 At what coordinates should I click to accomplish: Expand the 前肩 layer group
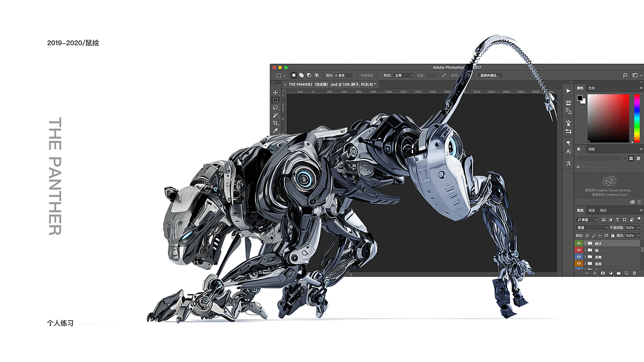click(x=585, y=263)
